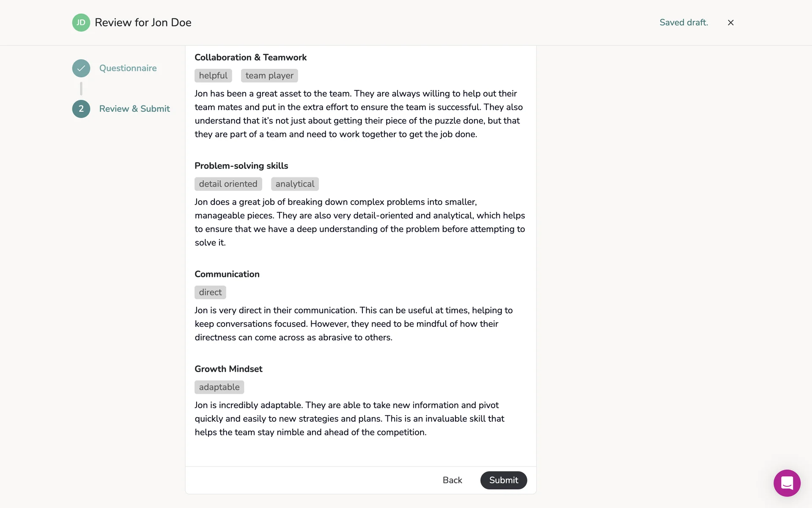Close the review with the X icon
Viewport: 812px width, 508px height.
pyautogui.click(x=730, y=22)
